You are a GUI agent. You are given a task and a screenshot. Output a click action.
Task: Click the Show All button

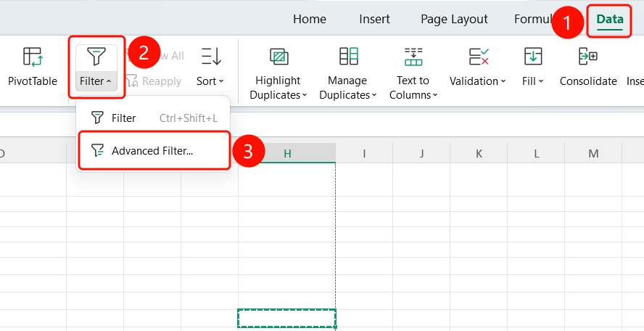click(154, 56)
